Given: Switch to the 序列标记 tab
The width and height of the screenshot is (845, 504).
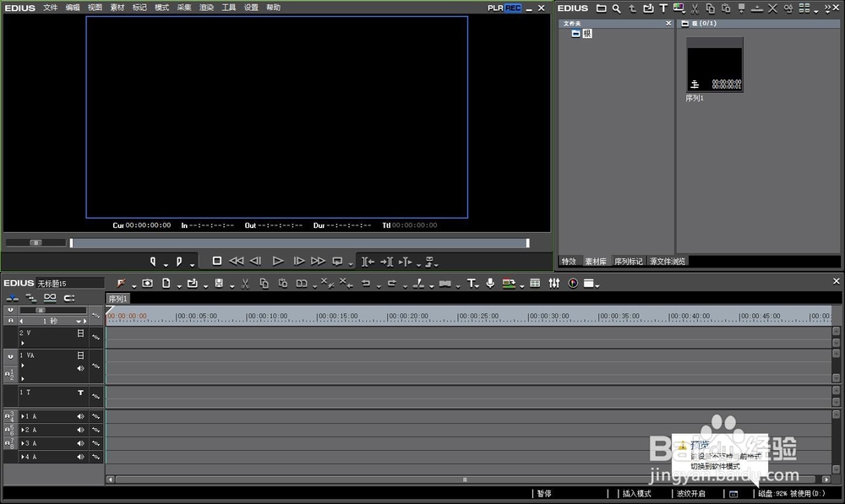Looking at the screenshot, I should coord(629,261).
